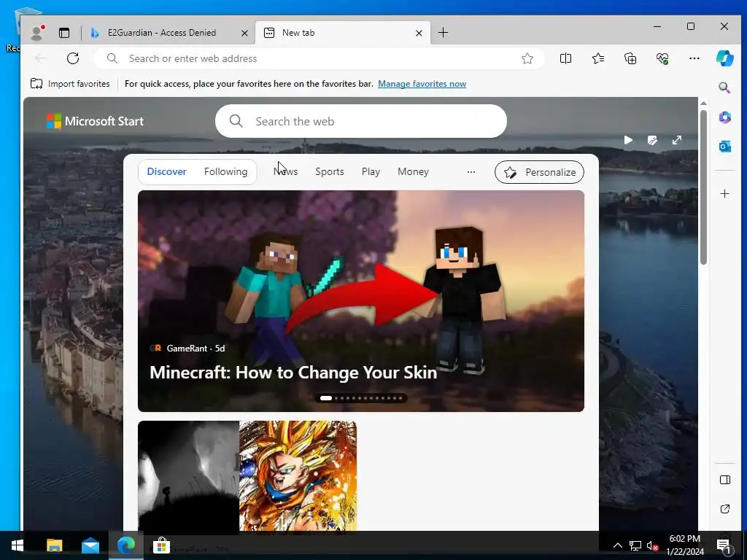Click the Refresh page button
Screen dimensions: 747x560
73,58
